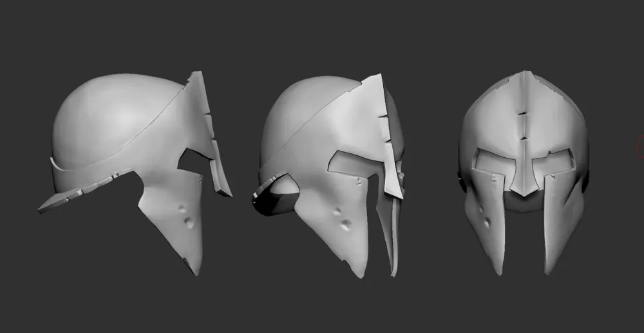644x333 pixels.
Task: Click the center ridge notches on front helmet
Action: [523, 126]
